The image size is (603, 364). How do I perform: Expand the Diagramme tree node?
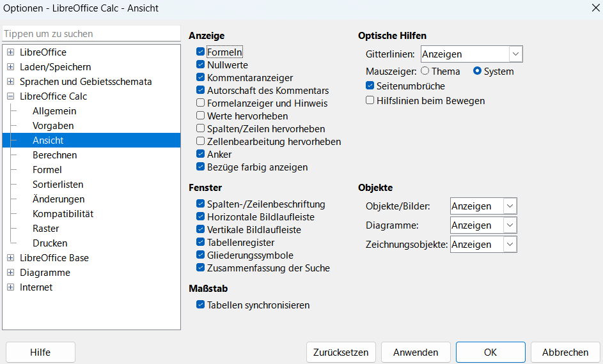pos(11,273)
